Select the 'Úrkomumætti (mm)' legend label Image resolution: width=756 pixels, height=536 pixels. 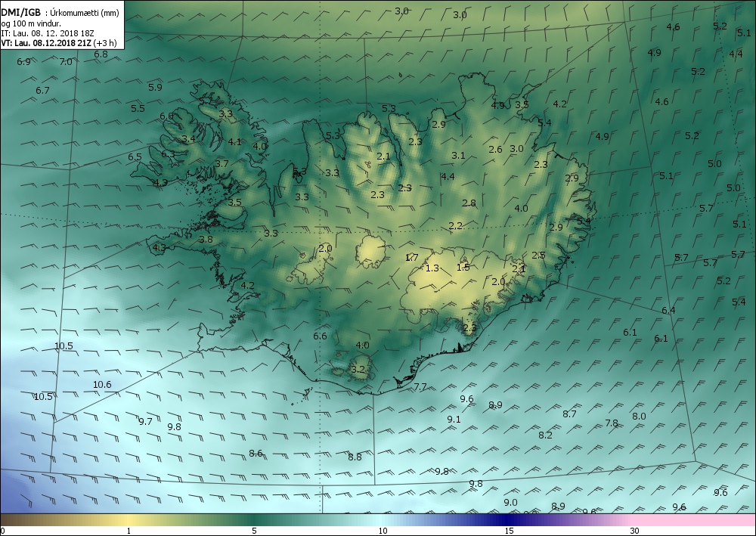coord(85,13)
